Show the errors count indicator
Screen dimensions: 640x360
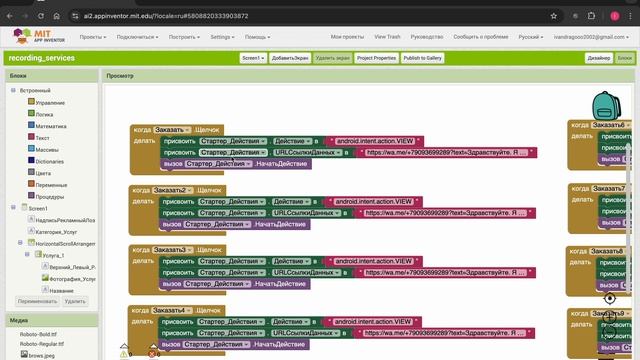pos(153,354)
